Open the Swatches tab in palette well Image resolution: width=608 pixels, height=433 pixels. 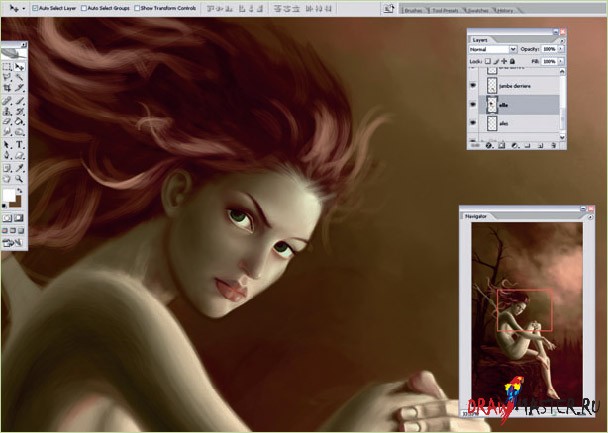478,10
